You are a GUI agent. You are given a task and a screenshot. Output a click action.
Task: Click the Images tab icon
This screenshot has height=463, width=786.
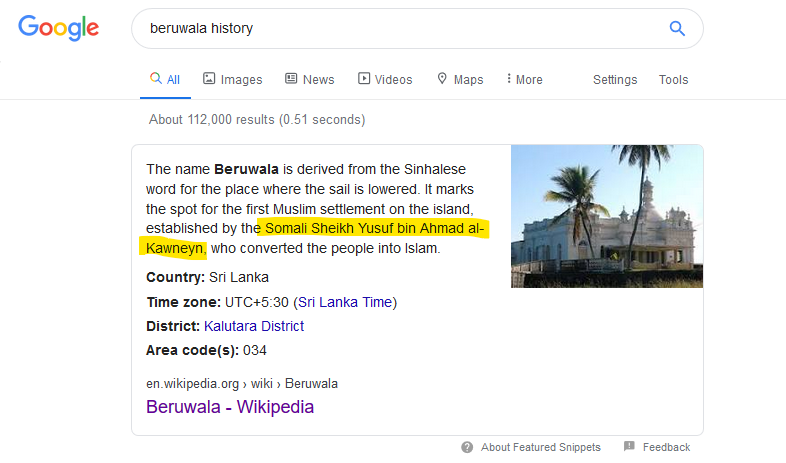pos(209,78)
